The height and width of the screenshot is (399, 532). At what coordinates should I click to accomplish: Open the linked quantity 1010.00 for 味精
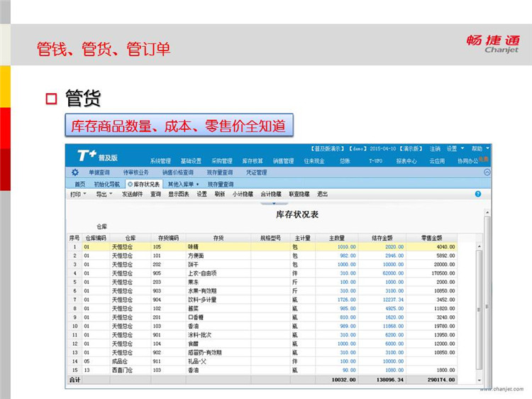tap(346, 247)
